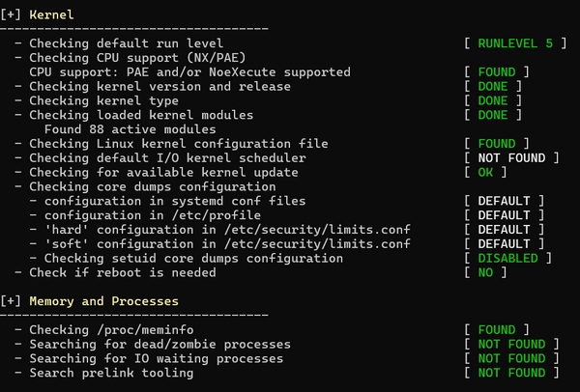The image size is (580, 392).
Task: Click the 'Checking kernel type' line
Action: coord(103,100)
